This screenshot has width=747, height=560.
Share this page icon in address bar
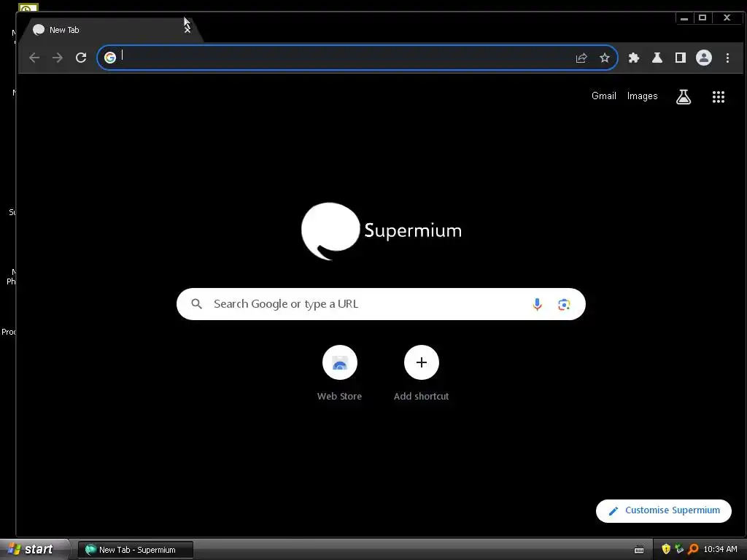click(x=581, y=58)
